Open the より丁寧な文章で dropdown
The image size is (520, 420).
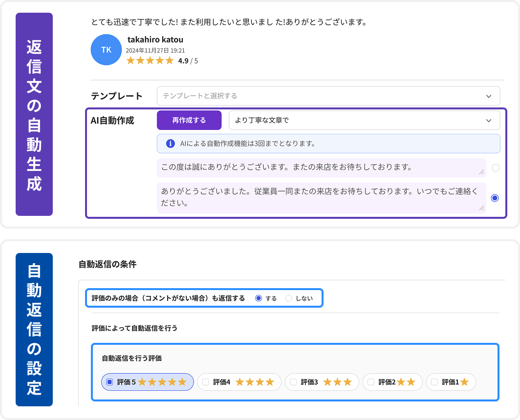point(362,120)
